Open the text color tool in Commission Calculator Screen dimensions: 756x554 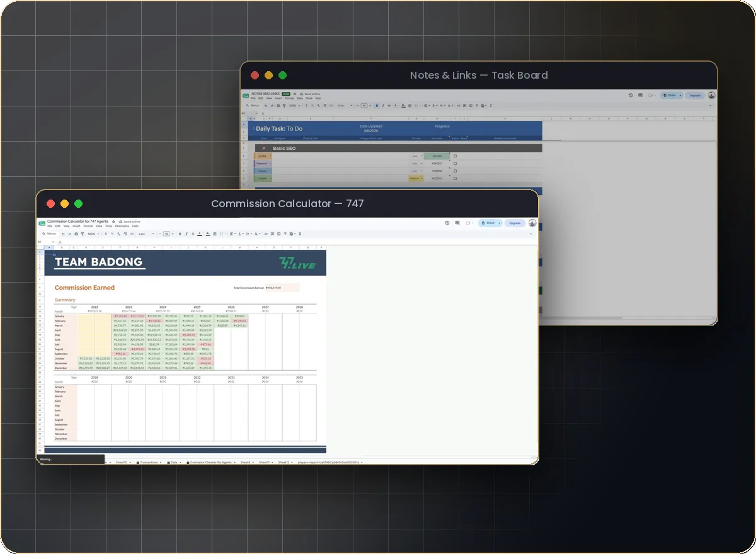tap(200, 234)
